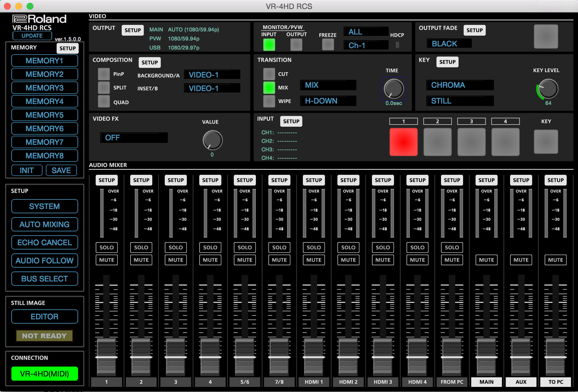Load MEMORY4 preset

44,101
